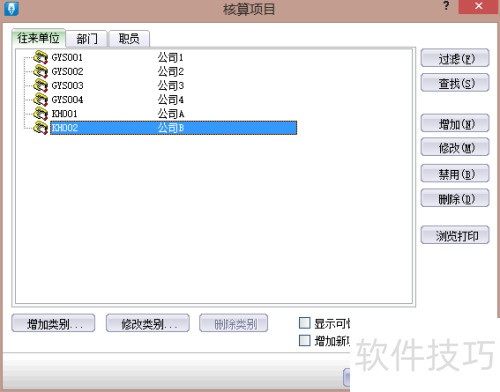Image resolution: width=500 pixels, height=392 pixels.
Task: Click the name 公司1
Action: point(171,57)
